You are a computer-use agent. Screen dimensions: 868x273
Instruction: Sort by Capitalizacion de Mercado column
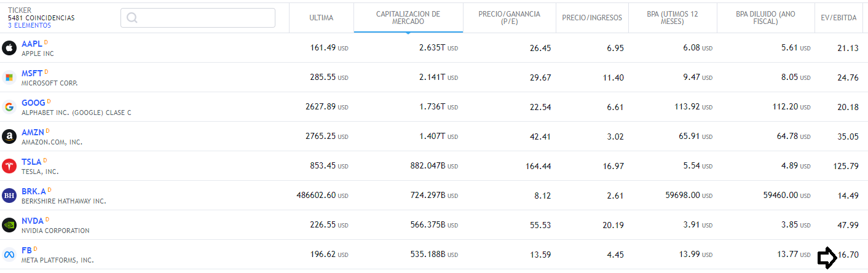[408, 18]
